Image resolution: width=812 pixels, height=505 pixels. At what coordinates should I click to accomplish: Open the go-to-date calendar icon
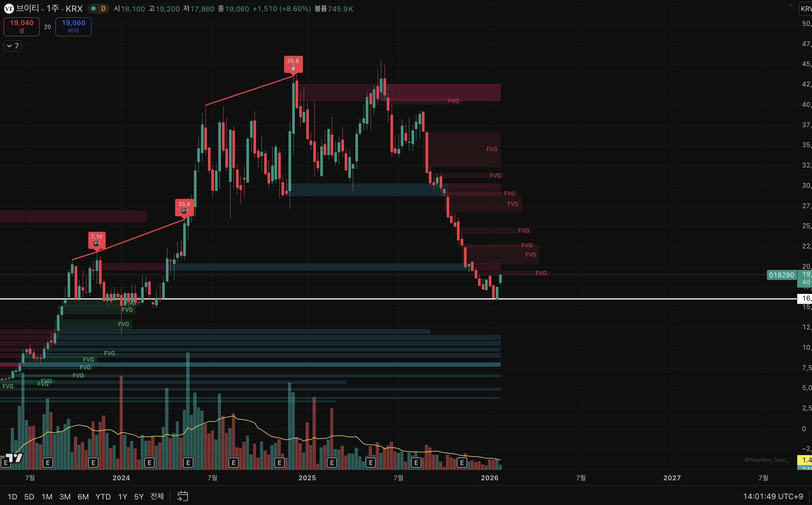182,496
